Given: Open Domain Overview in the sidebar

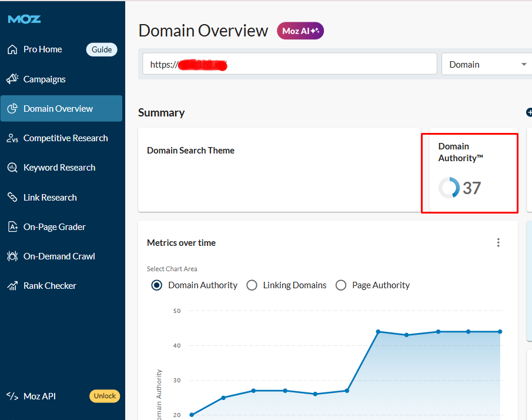Looking at the screenshot, I should click(58, 109).
